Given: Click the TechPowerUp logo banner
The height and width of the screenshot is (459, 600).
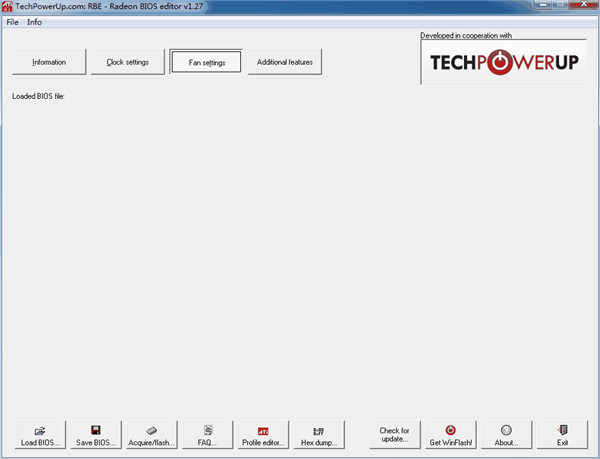Looking at the screenshot, I should click(x=504, y=62).
